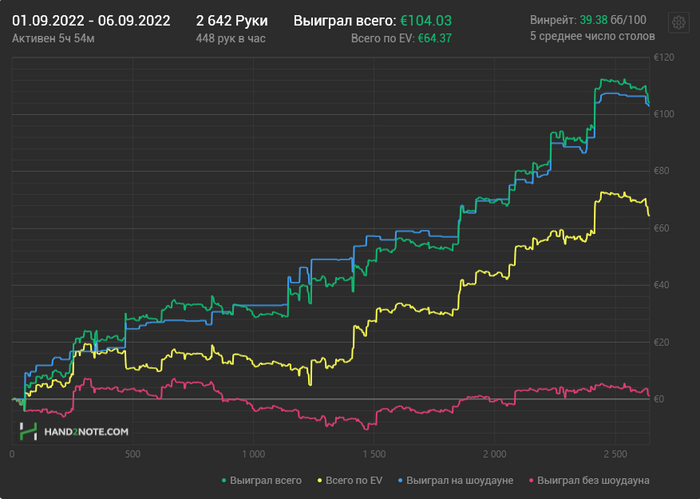Click the €100 y-axis label
This screenshot has height=499, width=700.
(664, 114)
